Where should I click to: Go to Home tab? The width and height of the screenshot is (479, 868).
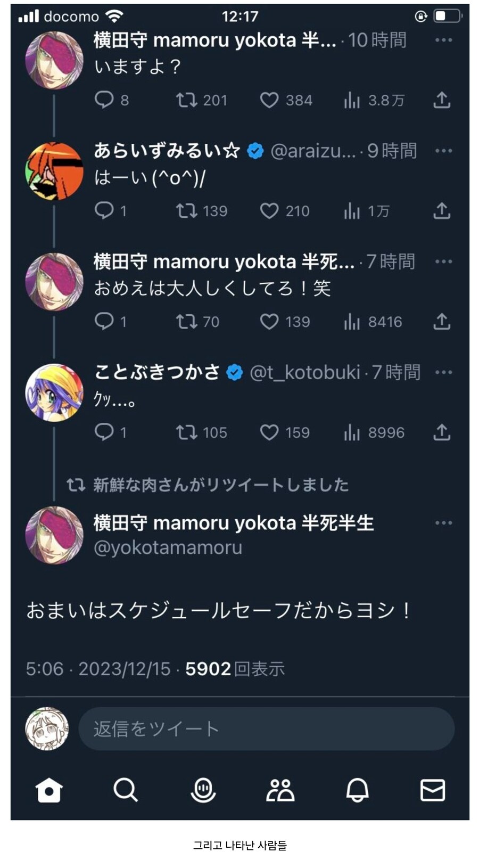pos(49,790)
